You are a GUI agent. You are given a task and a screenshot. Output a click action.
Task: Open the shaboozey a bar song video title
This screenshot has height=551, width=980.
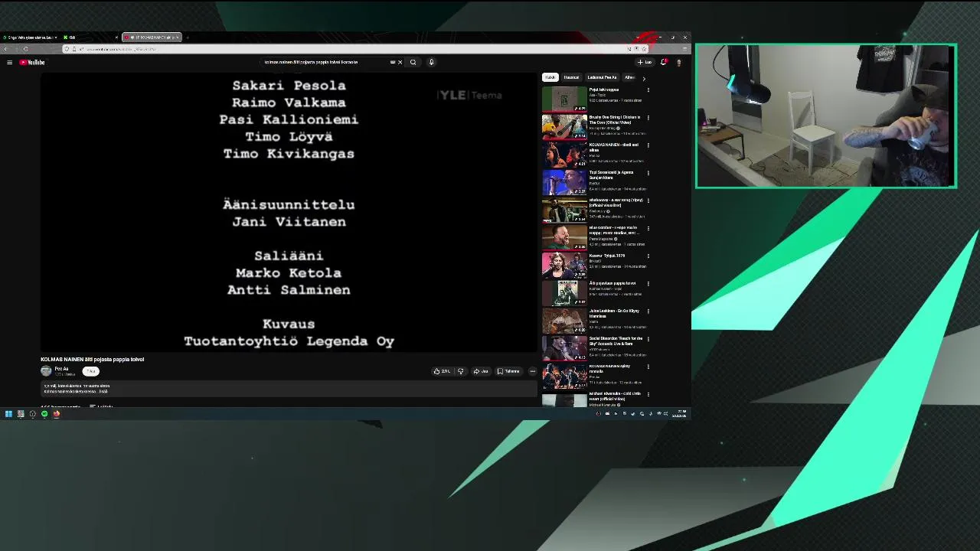pyautogui.click(x=616, y=203)
